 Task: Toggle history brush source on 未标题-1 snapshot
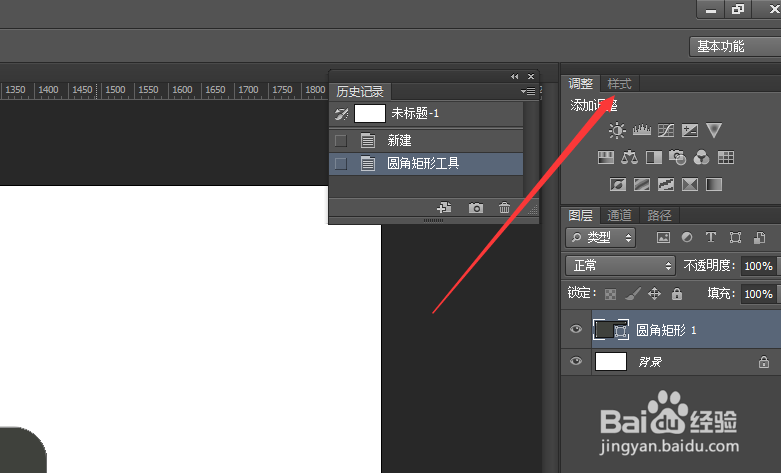pyautogui.click(x=341, y=114)
